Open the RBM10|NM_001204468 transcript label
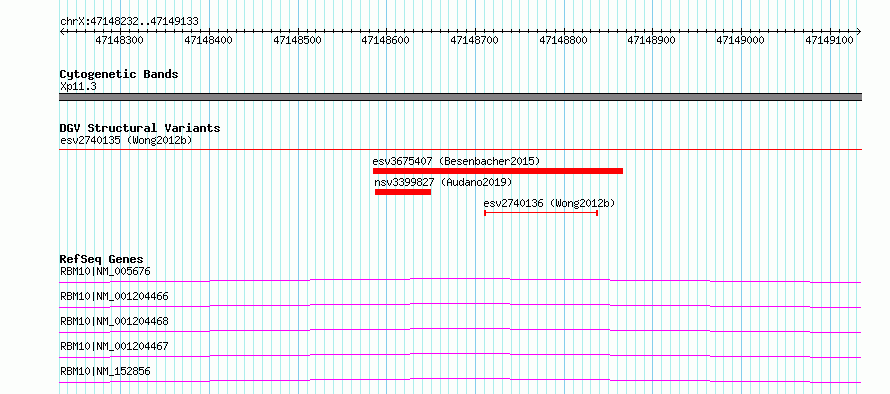This screenshot has height=394, width=890. 114,321
